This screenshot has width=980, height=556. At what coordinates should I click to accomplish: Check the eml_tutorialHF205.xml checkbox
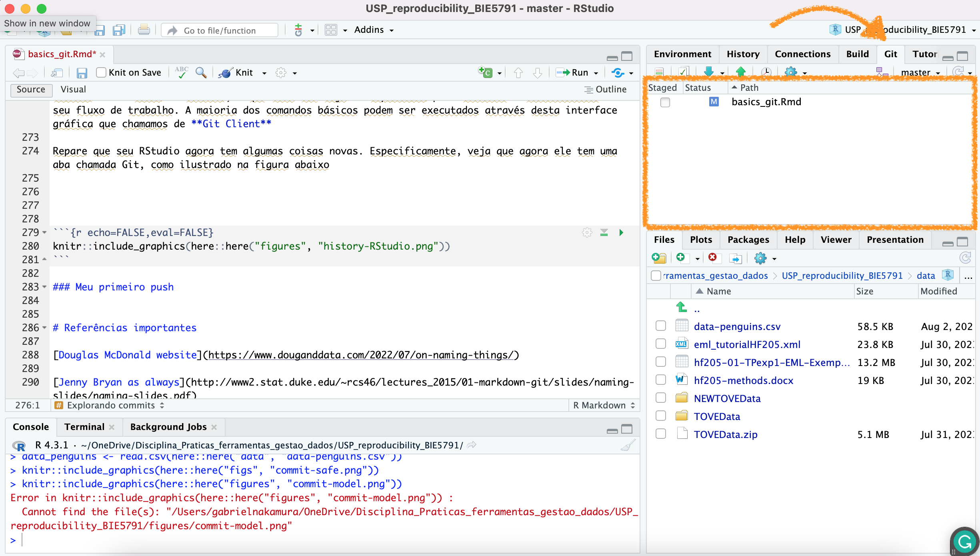[661, 344]
